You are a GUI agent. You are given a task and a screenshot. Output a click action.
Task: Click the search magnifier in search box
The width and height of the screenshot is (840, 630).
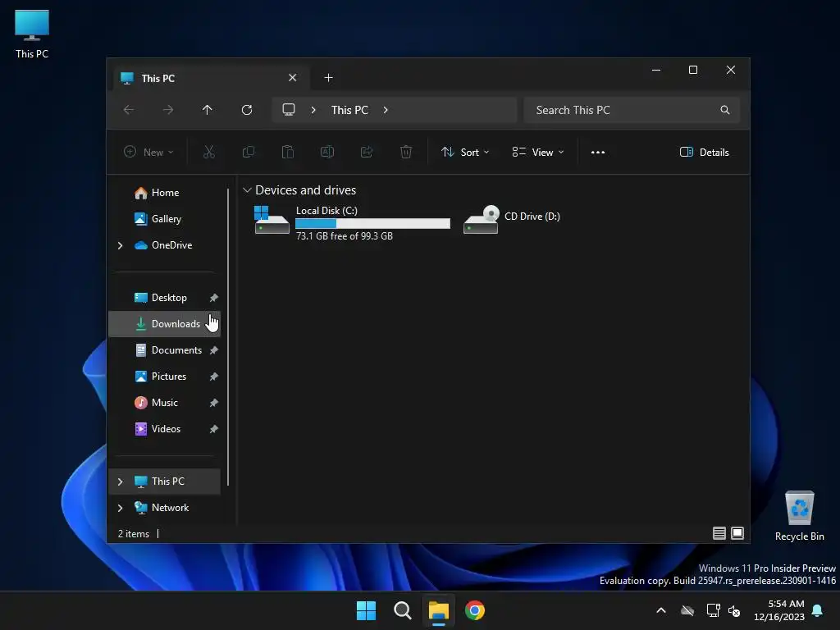[725, 110]
